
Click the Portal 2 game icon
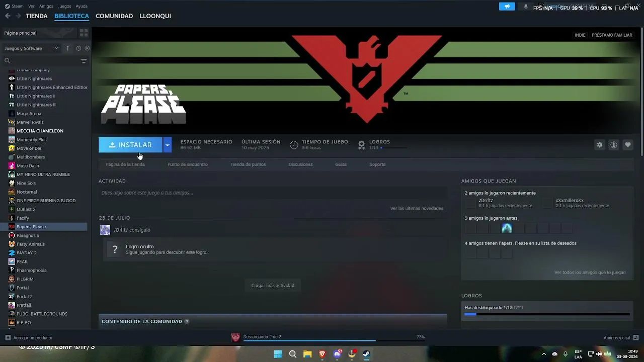12,297
